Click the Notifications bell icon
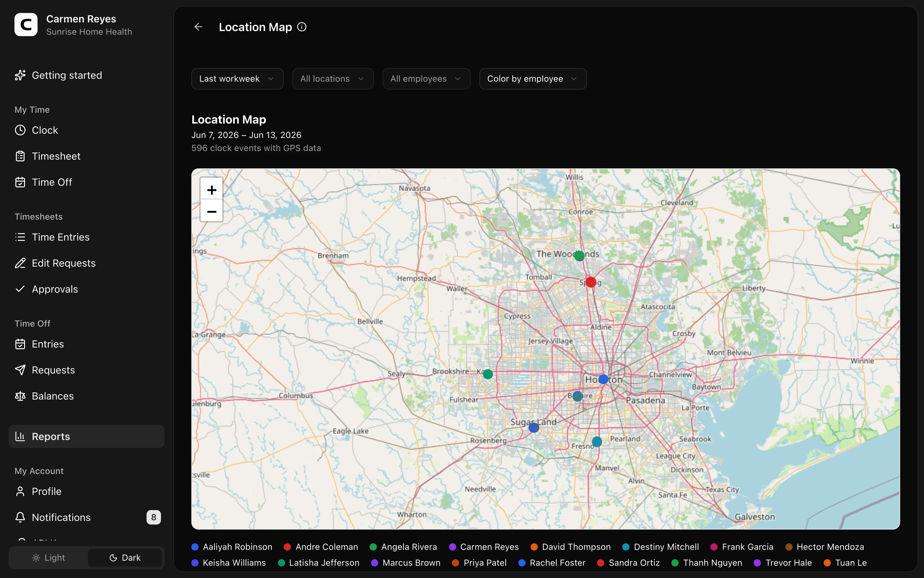The image size is (924, 578). point(20,517)
